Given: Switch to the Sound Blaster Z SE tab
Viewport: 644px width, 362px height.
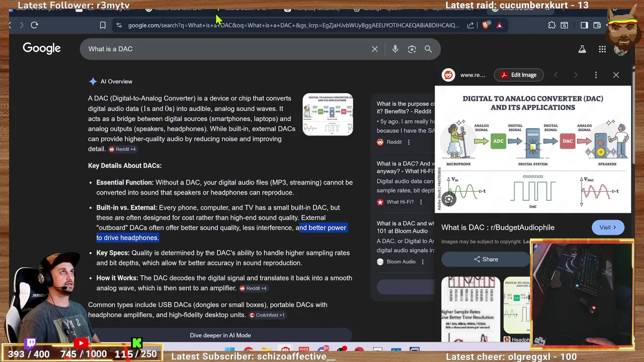Looking at the screenshot, I should (x=245, y=9).
